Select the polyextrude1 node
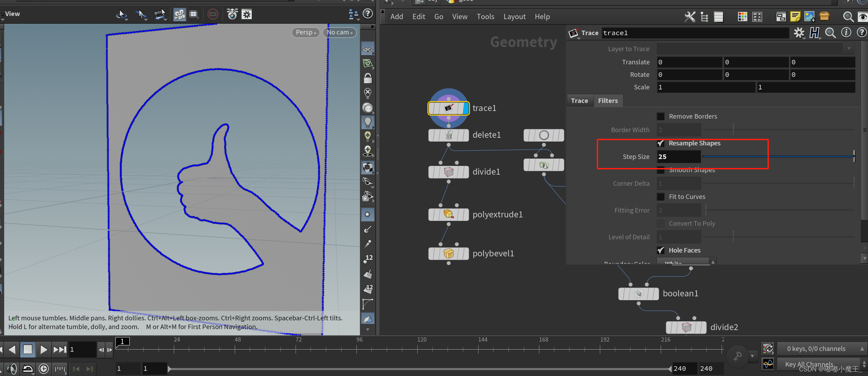This screenshot has width=868, height=376. (x=448, y=214)
